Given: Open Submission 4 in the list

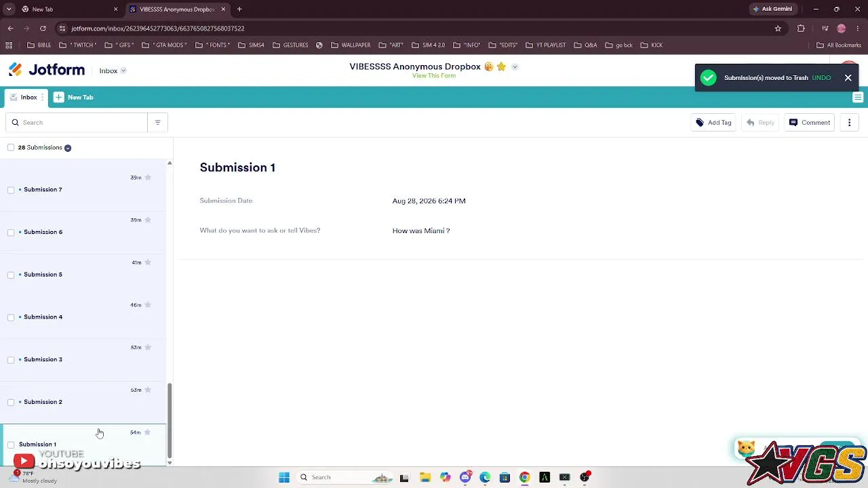Looking at the screenshot, I should (83, 317).
